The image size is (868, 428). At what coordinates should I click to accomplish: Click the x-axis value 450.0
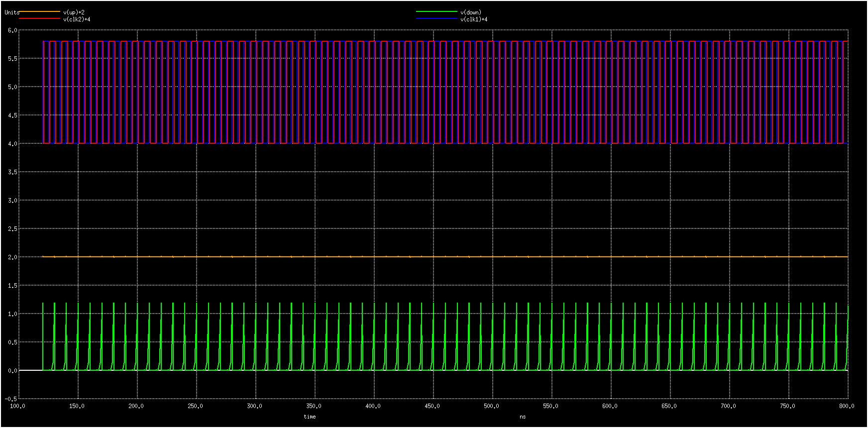pos(432,406)
